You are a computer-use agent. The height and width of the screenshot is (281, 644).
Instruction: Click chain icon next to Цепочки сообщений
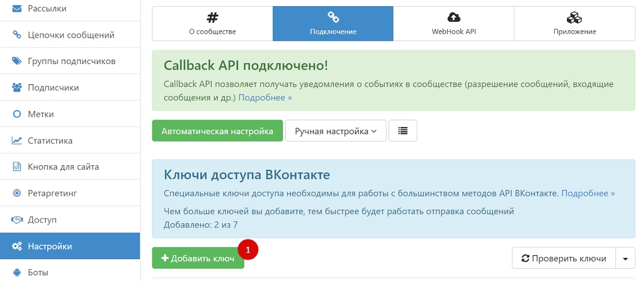(x=17, y=35)
